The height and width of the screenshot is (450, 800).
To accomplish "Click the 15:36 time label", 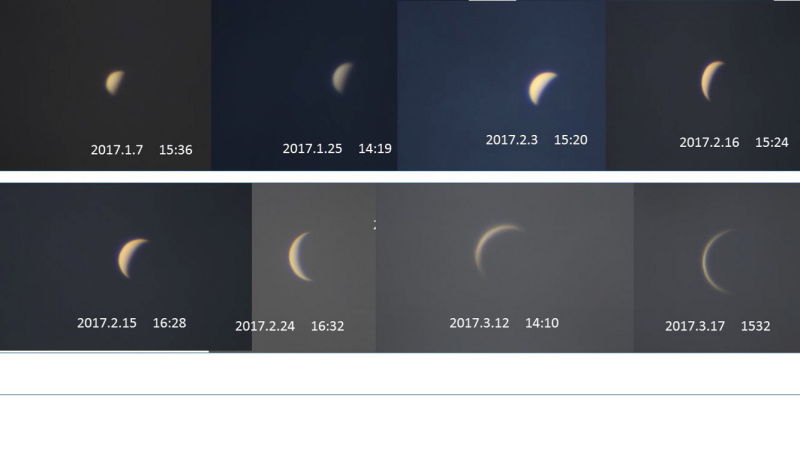I will coord(176,150).
